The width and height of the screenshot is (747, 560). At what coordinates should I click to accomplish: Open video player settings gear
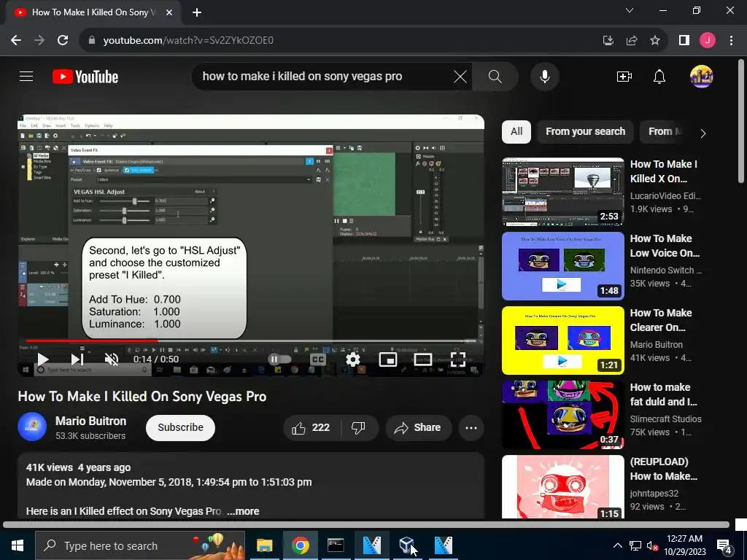(x=353, y=359)
